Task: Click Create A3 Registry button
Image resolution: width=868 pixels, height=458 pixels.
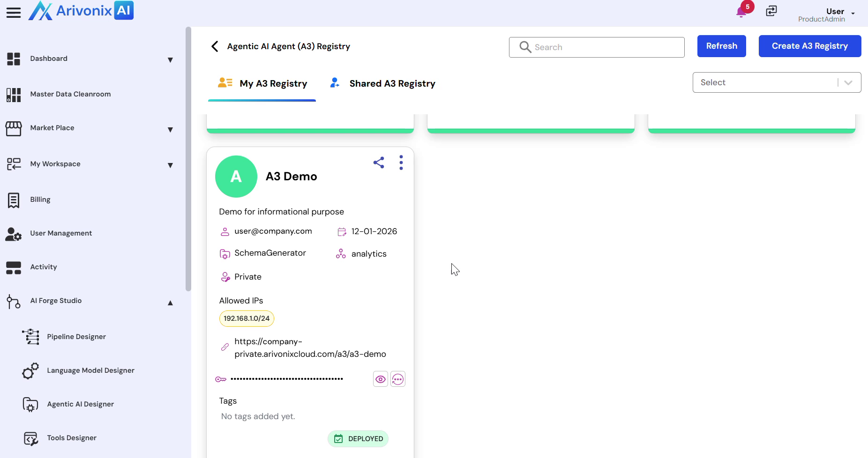Action: pyautogui.click(x=809, y=46)
